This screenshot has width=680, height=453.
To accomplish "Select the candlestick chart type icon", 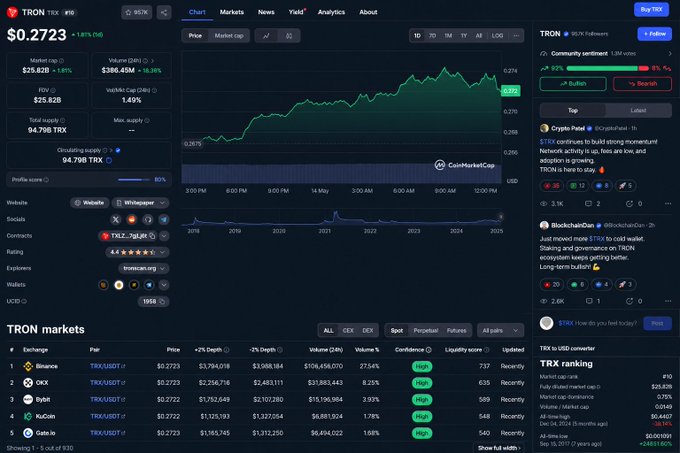I will (289, 36).
